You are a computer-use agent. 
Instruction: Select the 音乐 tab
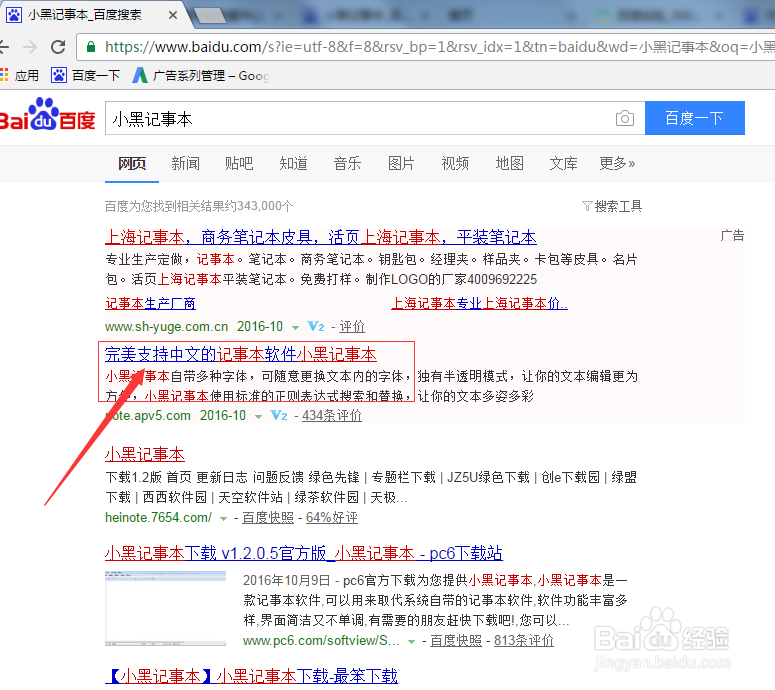(347, 163)
